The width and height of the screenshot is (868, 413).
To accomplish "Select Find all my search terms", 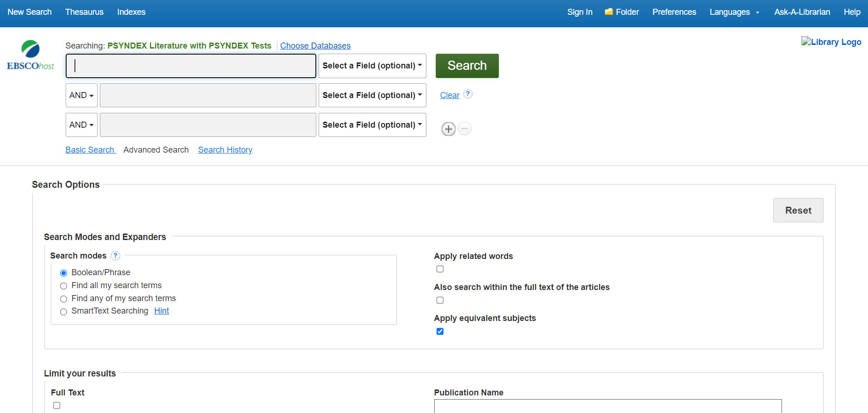I will point(64,286).
